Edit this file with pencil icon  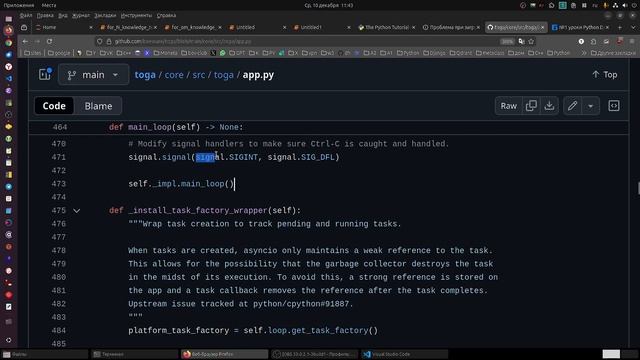pyautogui.click(x=572, y=106)
